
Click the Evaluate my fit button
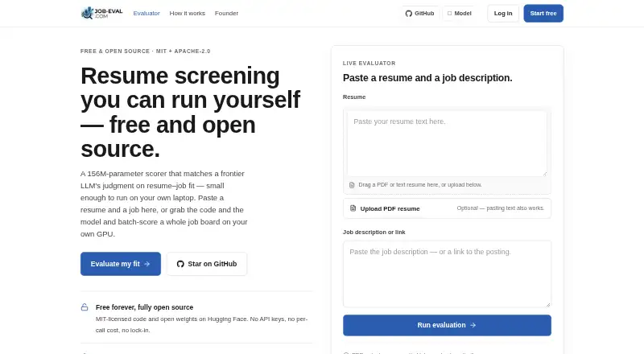pos(120,264)
